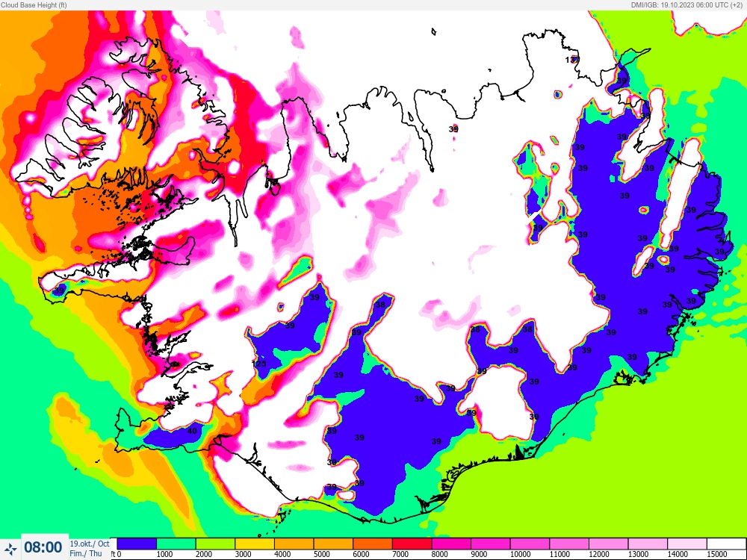Click the Fim./Thu weekday label
This screenshot has height=560, width=747.
(x=86, y=553)
